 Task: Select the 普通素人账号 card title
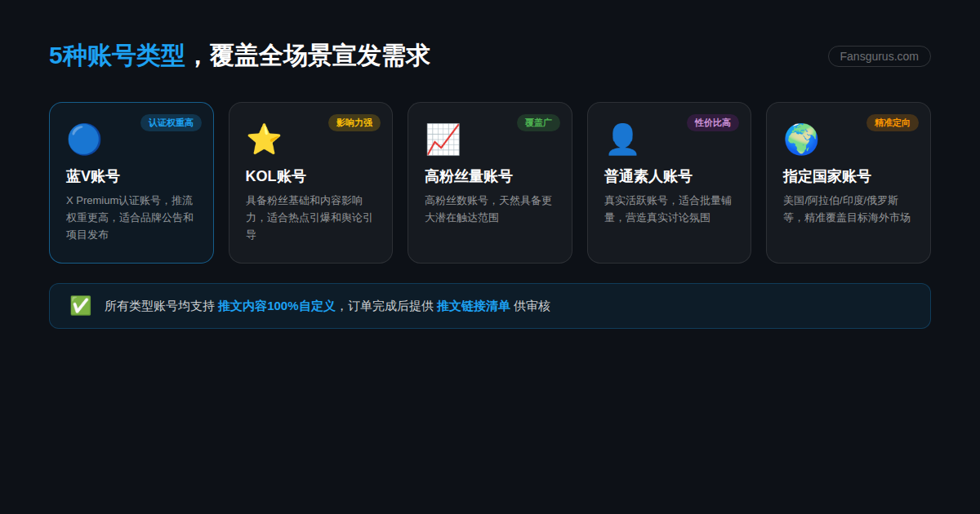(647, 175)
